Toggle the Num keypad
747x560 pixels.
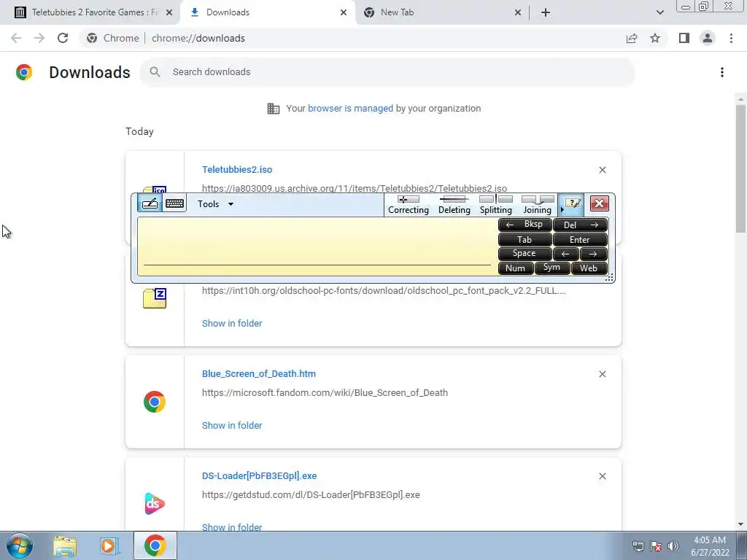click(x=516, y=268)
